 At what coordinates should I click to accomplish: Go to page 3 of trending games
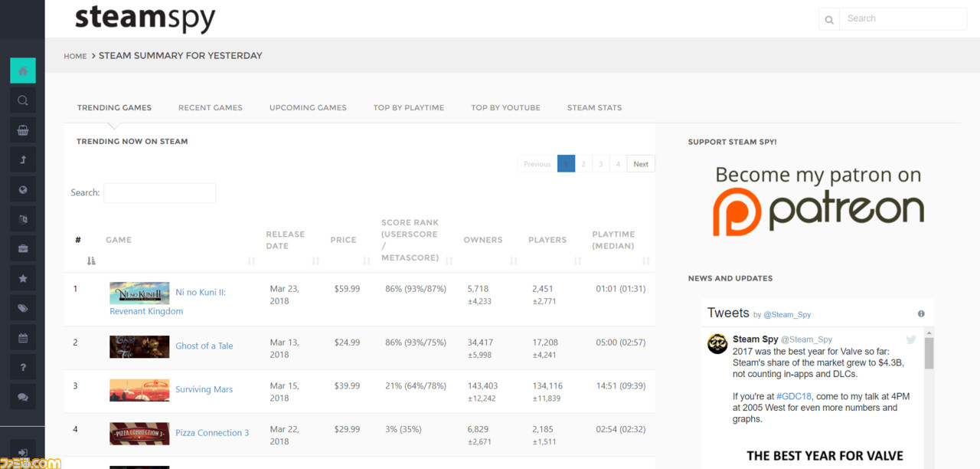pyautogui.click(x=601, y=164)
